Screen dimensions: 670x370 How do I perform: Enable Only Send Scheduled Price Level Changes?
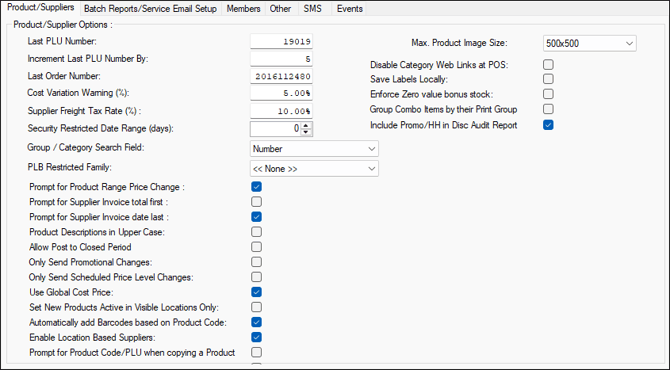point(256,277)
